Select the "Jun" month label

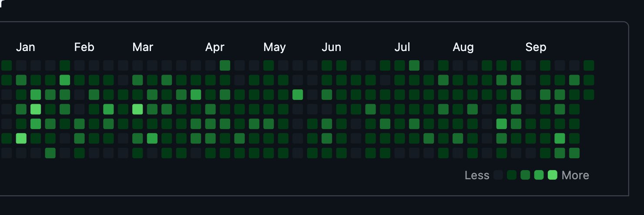[x=331, y=47]
